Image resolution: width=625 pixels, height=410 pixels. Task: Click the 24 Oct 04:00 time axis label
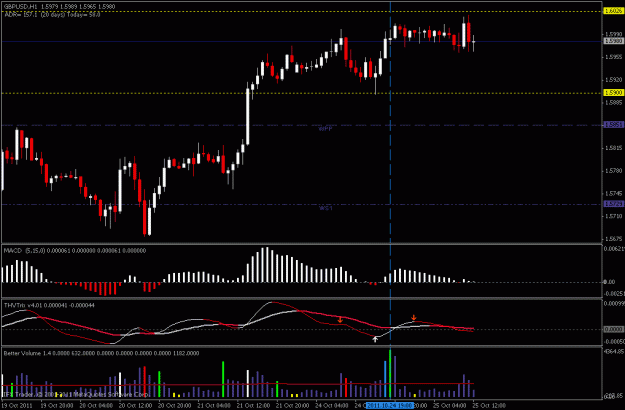(331, 406)
